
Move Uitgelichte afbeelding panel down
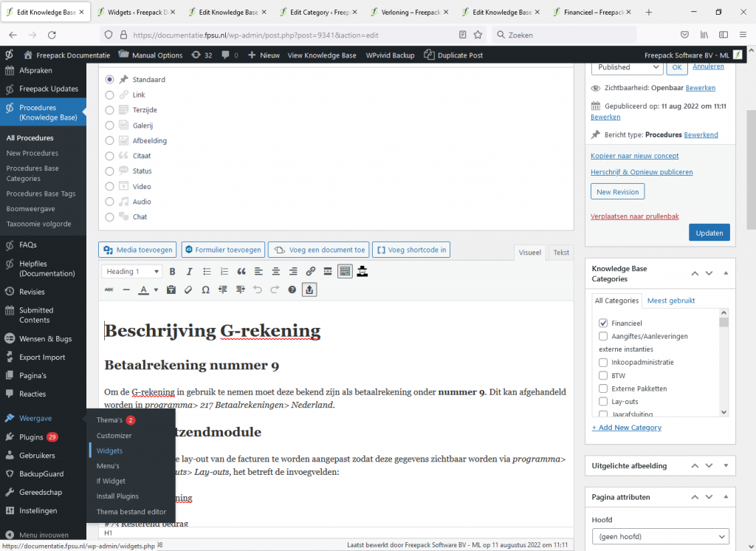point(709,465)
